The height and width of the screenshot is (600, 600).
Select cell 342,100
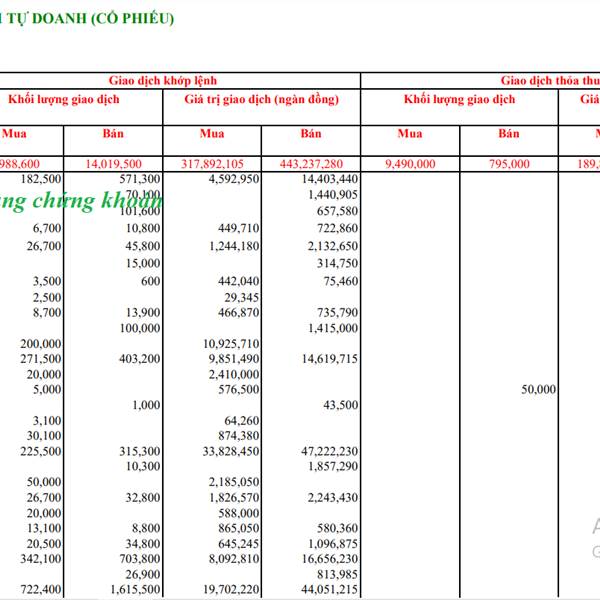point(41,559)
